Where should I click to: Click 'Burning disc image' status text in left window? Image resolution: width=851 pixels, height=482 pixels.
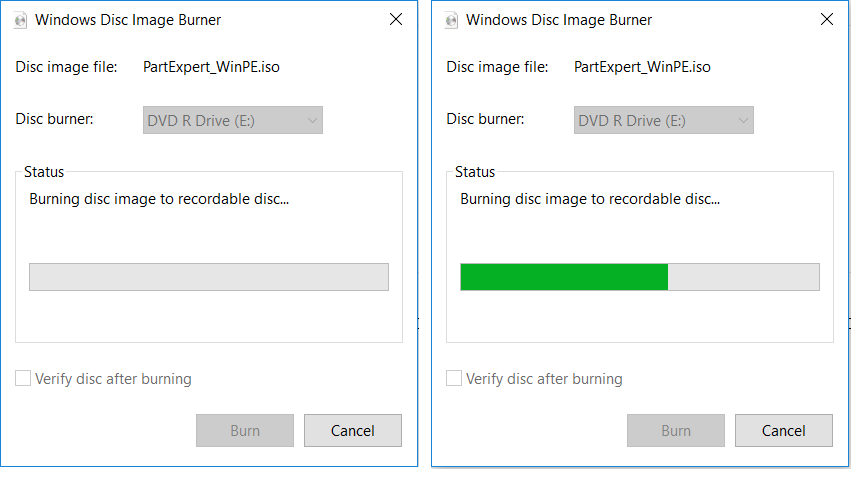(159, 199)
